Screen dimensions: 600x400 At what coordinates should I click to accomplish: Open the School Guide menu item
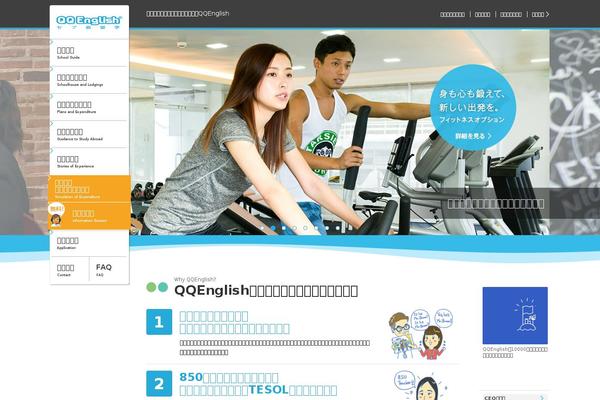click(x=89, y=53)
